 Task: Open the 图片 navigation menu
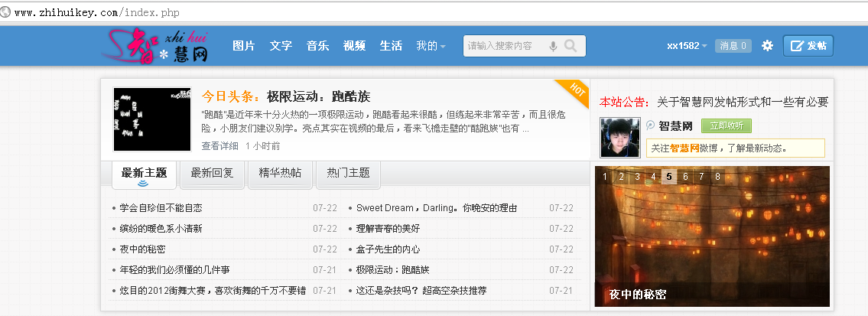244,46
